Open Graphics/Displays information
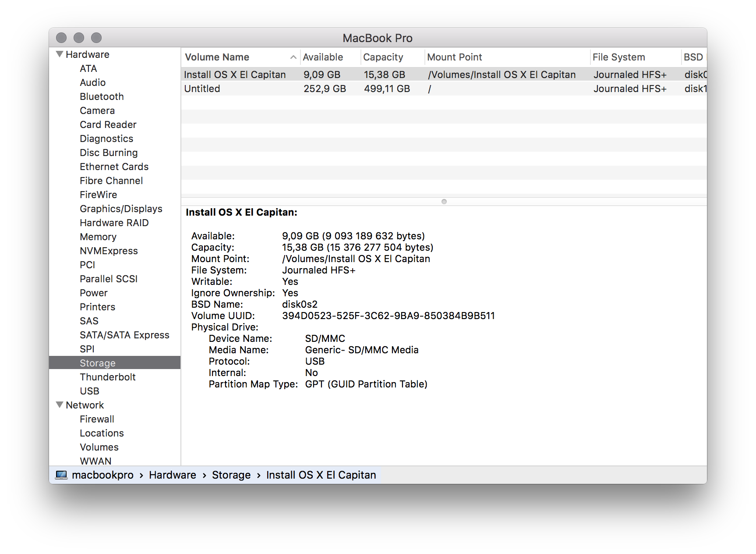Image resolution: width=756 pixels, height=554 pixels. click(x=121, y=209)
